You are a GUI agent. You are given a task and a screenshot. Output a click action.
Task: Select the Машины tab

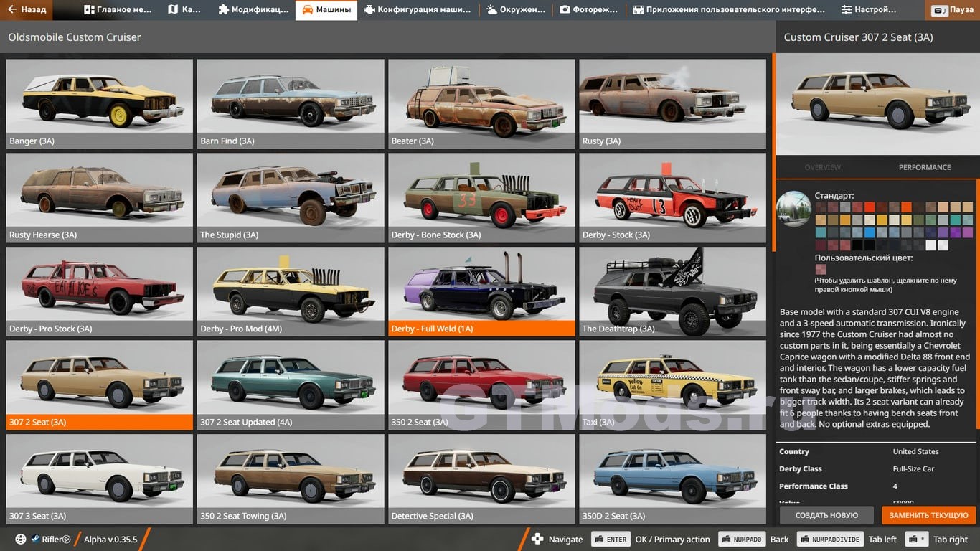pos(326,10)
